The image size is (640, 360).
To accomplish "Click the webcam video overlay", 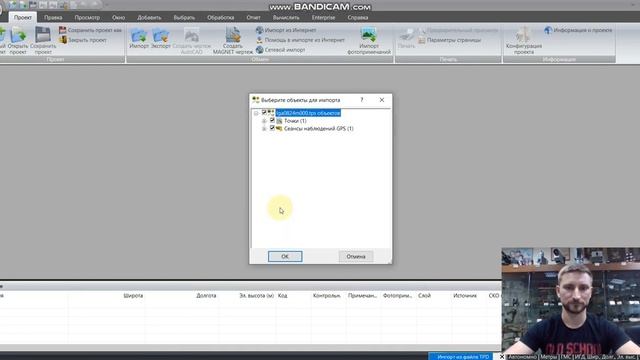I will pyautogui.click(x=571, y=301).
